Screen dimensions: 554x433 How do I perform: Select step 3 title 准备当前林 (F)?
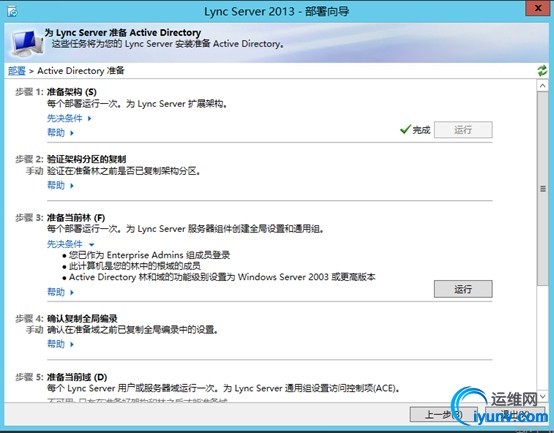[x=76, y=218]
